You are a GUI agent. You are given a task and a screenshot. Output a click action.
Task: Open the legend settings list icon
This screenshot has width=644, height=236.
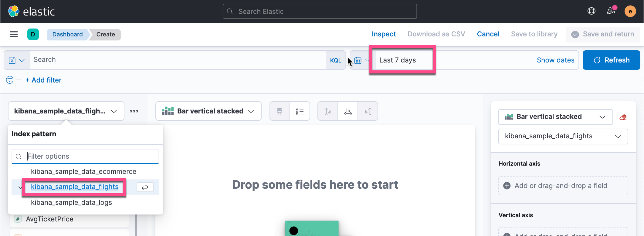tap(300, 111)
